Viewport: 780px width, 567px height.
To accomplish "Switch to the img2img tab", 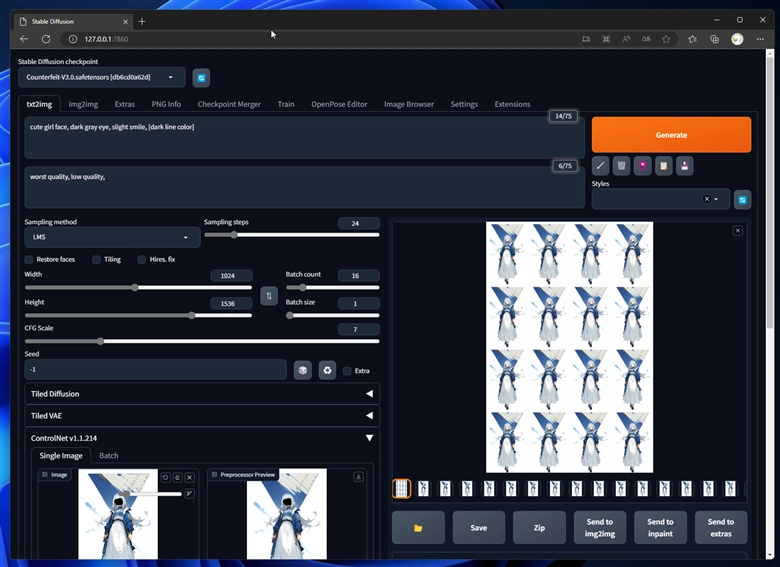I will (82, 104).
